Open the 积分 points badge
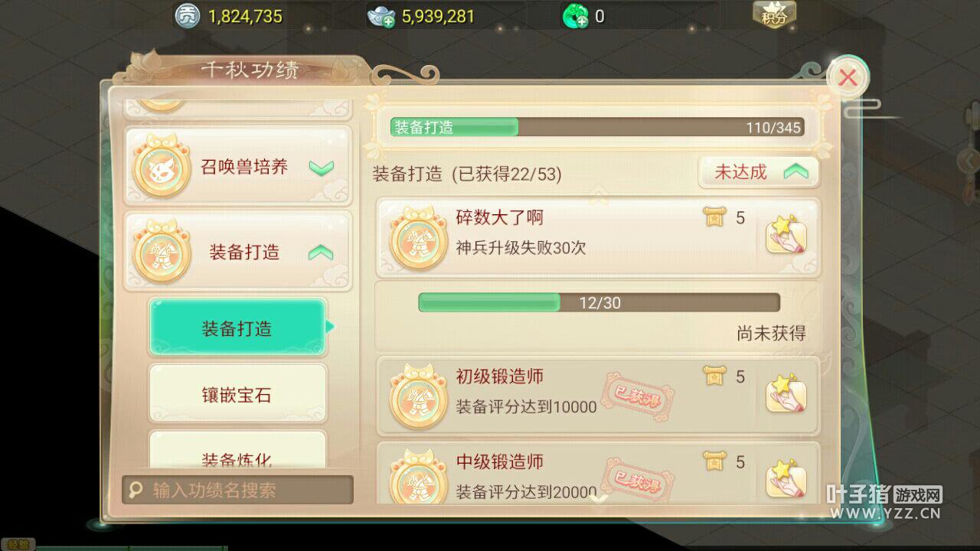Image resolution: width=980 pixels, height=551 pixels. 774,14
